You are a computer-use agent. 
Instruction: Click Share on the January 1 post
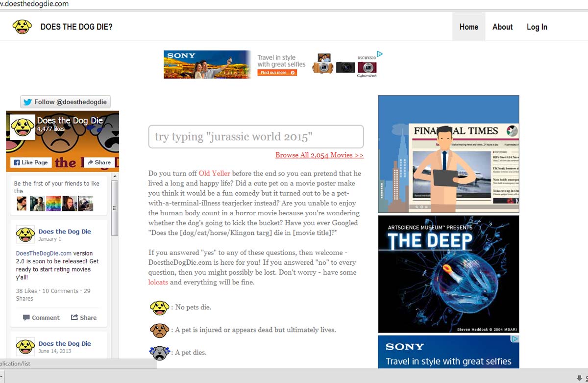click(84, 318)
